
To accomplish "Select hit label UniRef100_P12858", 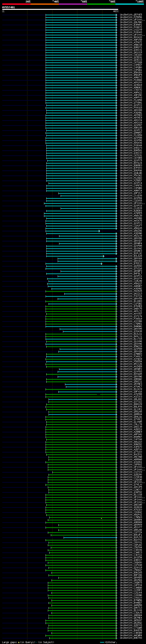I will [131, 100].
